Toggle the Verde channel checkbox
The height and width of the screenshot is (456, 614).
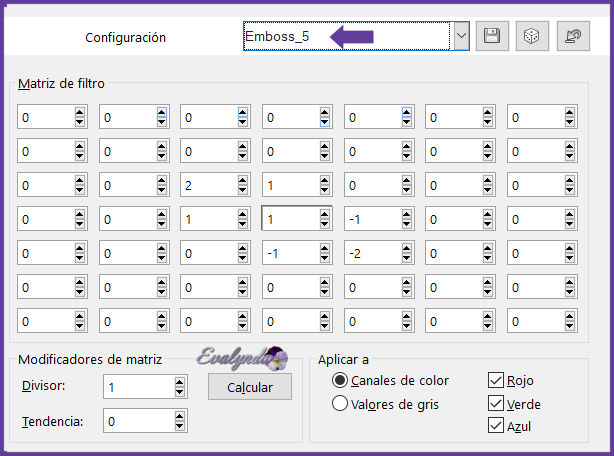click(x=496, y=403)
